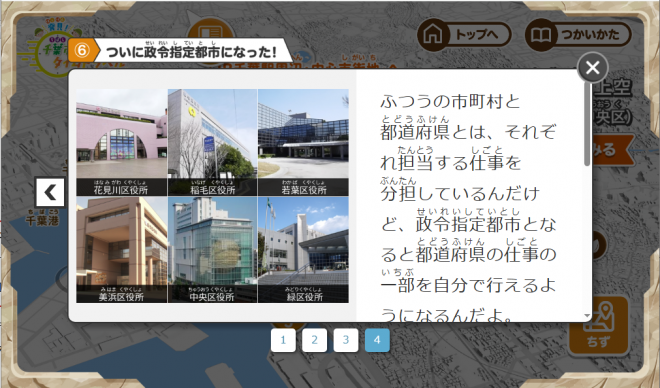
Task: Click the 美浜区役所 photo
Action: coord(121,250)
